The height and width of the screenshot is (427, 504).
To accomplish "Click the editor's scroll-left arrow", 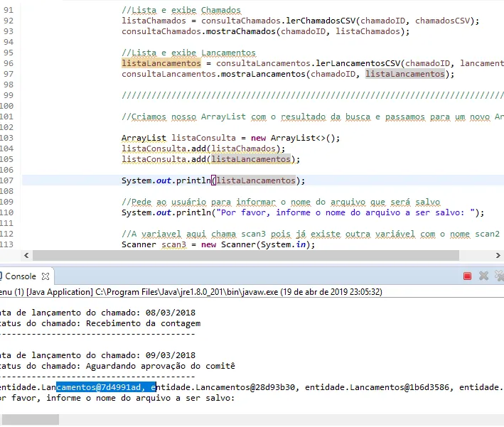I will [x=26, y=256].
